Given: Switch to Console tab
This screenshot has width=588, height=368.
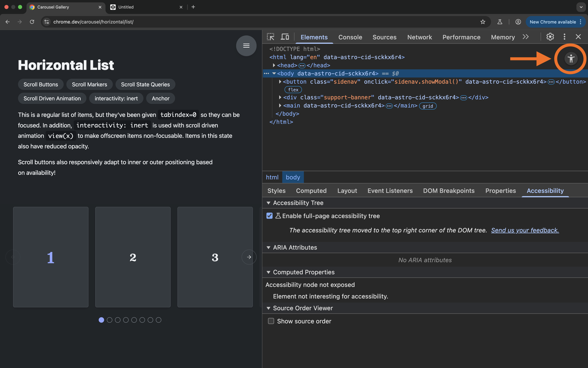Looking at the screenshot, I should (x=350, y=37).
